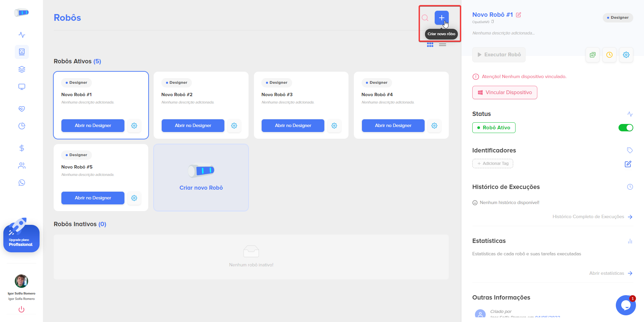
Task: Switch to grid view layout
Action: tap(430, 45)
